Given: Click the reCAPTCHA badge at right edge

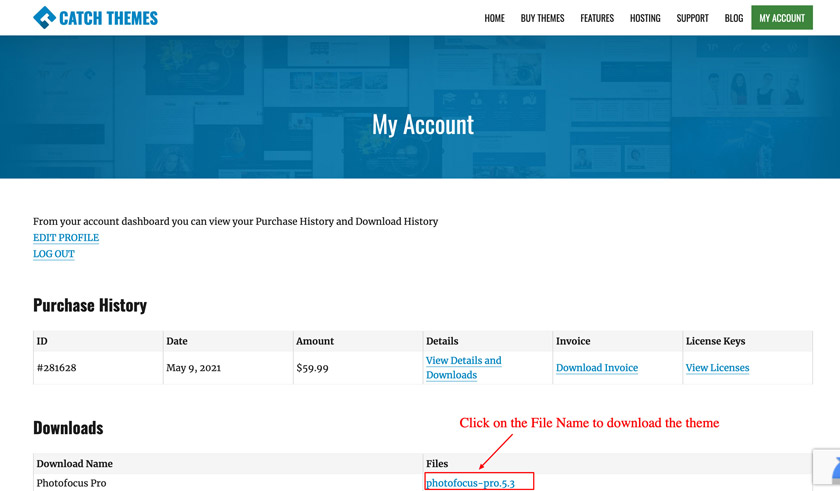Looking at the screenshot, I should click(829, 468).
